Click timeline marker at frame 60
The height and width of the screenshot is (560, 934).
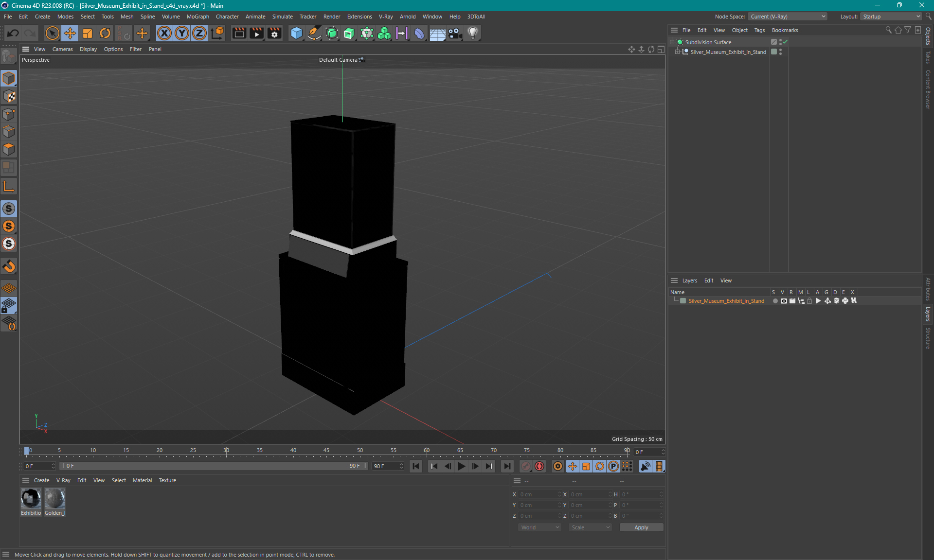pyautogui.click(x=427, y=451)
